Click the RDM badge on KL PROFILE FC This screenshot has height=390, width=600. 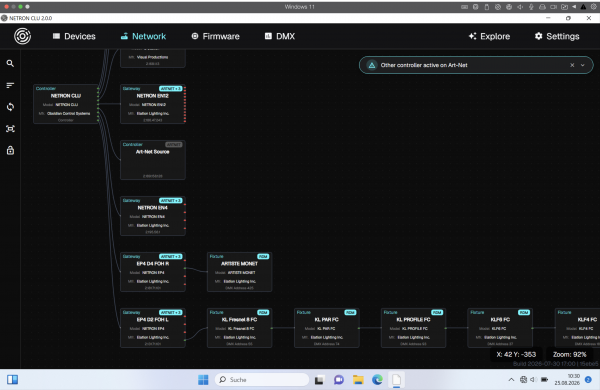437,313
